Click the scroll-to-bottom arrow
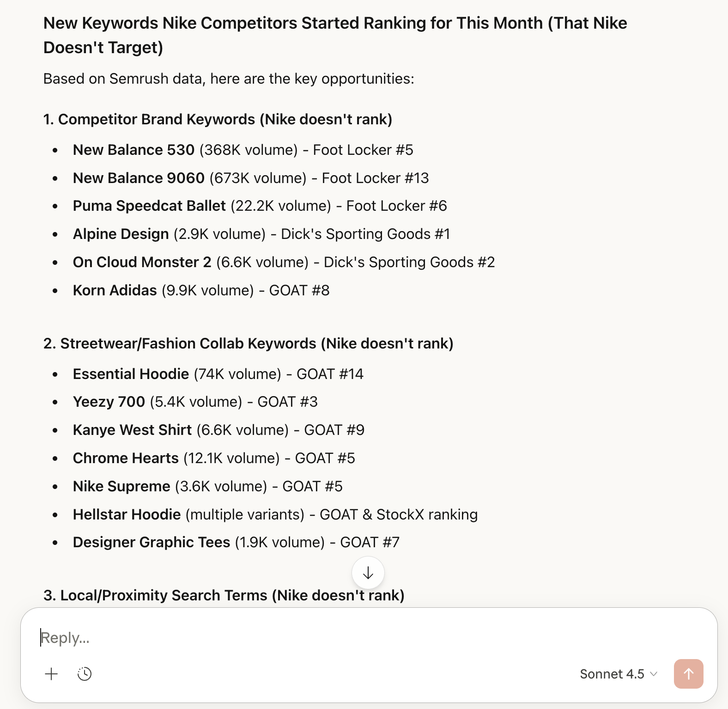The height and width of the screenshot is (709, 728). point(368,573)
